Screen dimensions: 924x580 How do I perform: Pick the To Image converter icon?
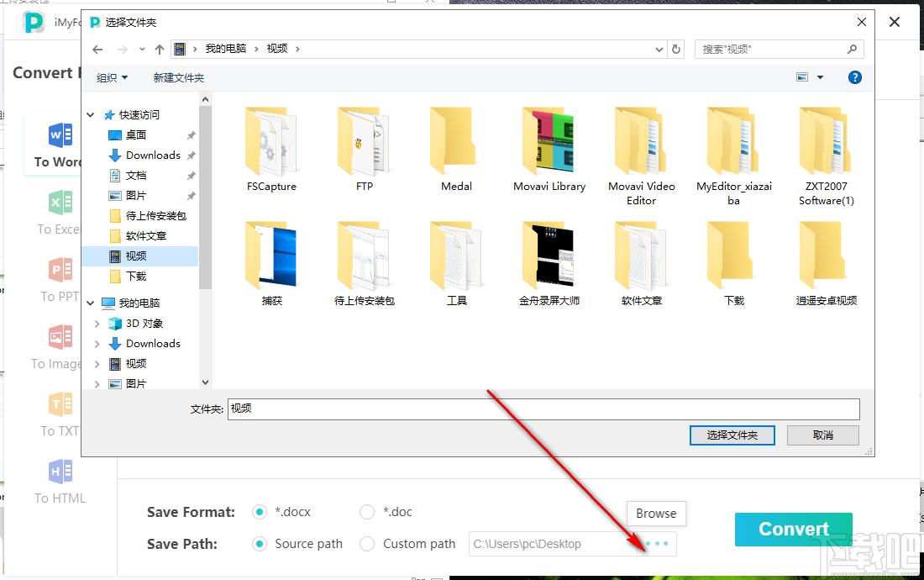[x=60, y=338]
